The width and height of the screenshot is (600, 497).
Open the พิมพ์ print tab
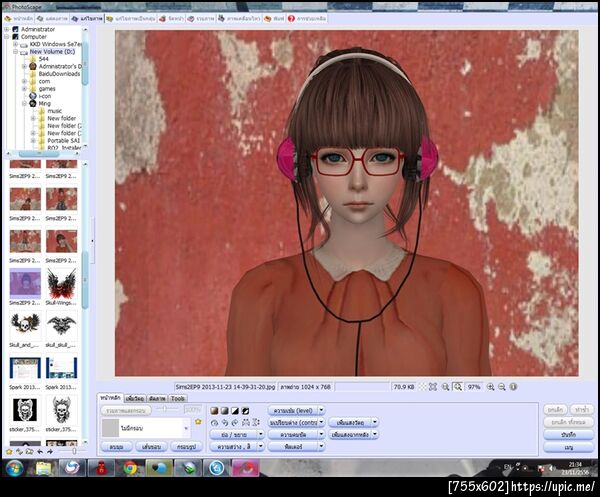click(x=274, y=18)
